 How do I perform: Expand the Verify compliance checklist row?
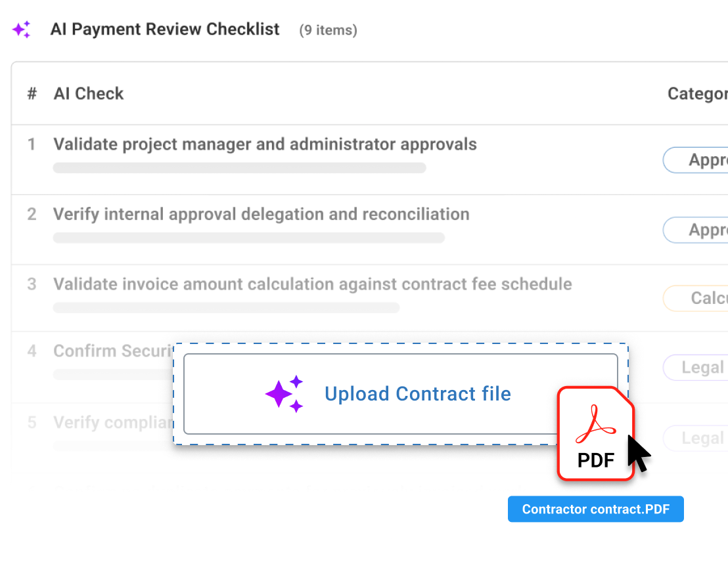click(x=105, y=422)
